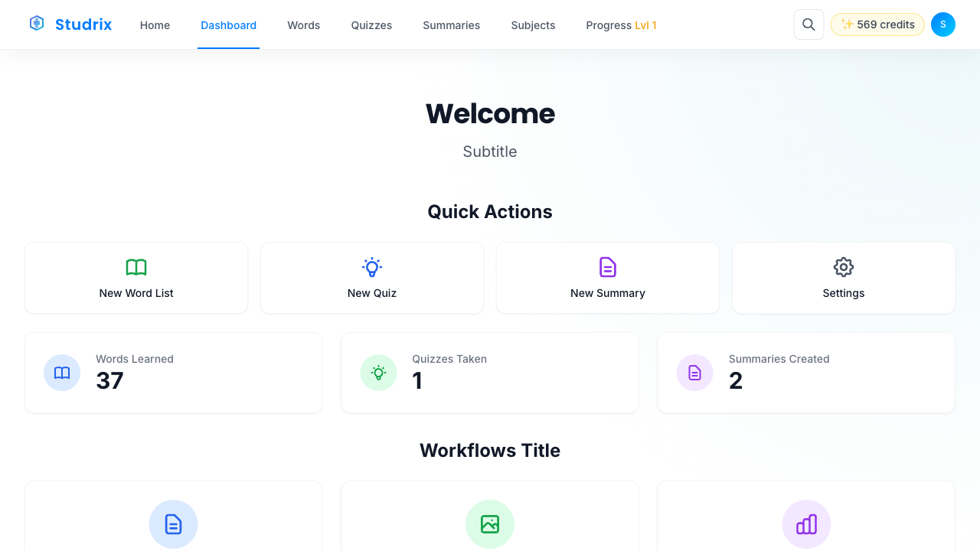Click the purple bar chart workflow icon
980x551 pixels.
point(806,524)
